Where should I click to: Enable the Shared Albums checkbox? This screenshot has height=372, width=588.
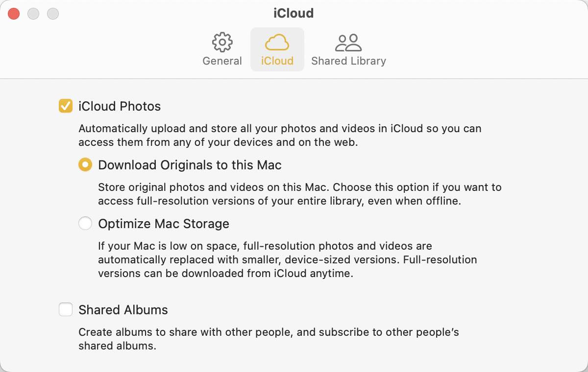(x=65, y=309)
